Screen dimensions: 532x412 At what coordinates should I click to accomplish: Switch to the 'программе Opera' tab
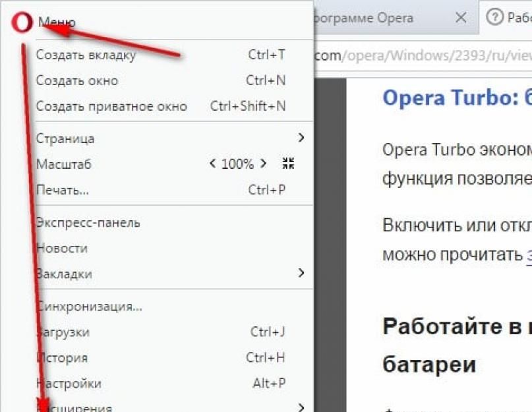[x=396, y=18]
